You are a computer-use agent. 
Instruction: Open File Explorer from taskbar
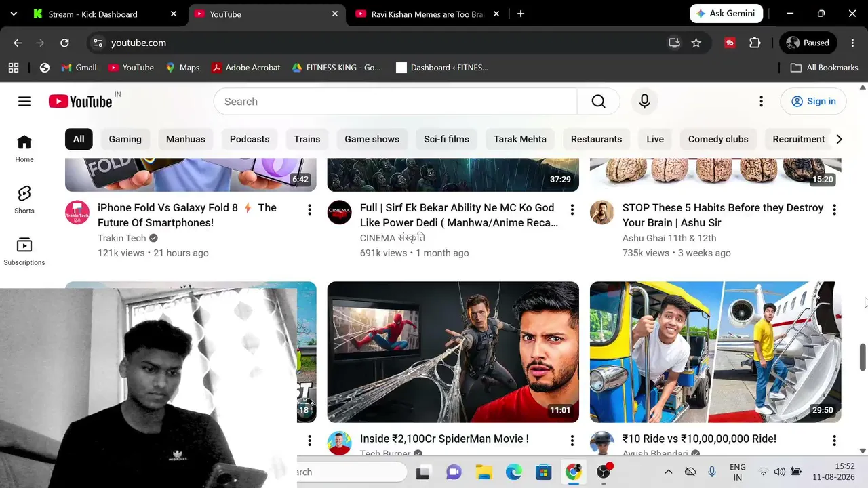(484, 472)
